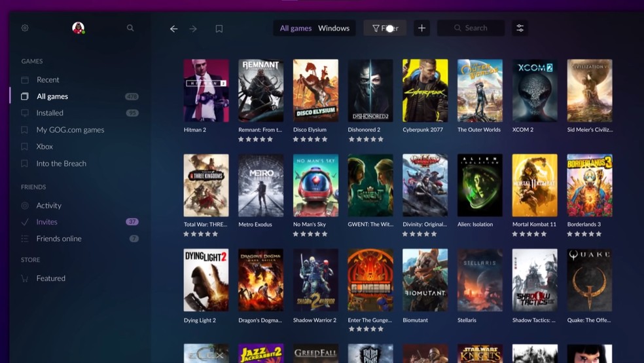This screenshot has width=644, height=363.
Task: Open Shadow Warrior 2 cover
Action: coord(316,280)
